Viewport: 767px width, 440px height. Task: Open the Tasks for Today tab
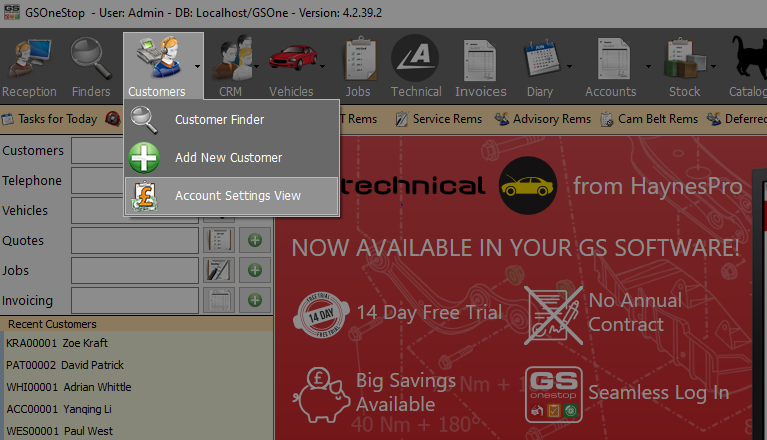pos(49,119)
